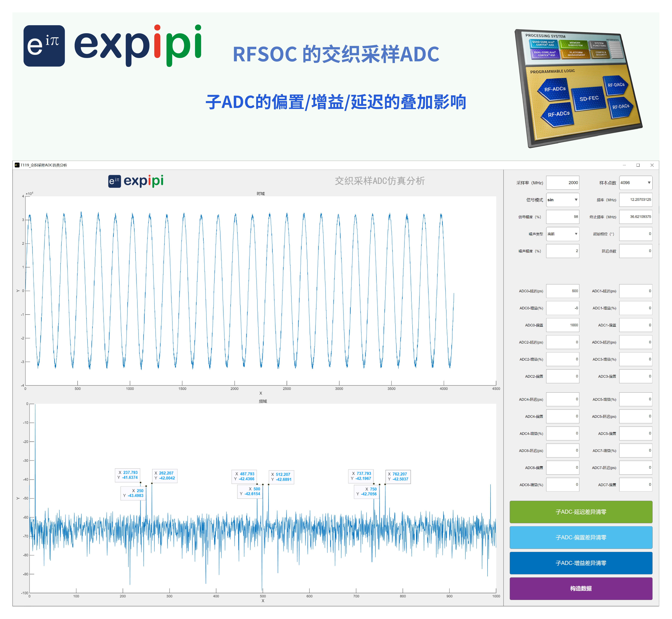This screenshot has width=672, height=619.
Task: Minimize the T119 simulation window
Action: [624, 165]
